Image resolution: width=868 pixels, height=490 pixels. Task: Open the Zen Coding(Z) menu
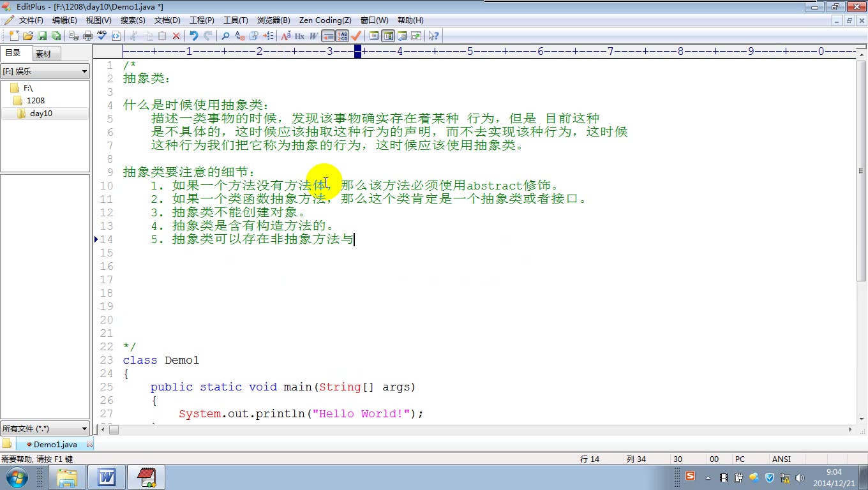pyautogui.click(x=325, y=20)
